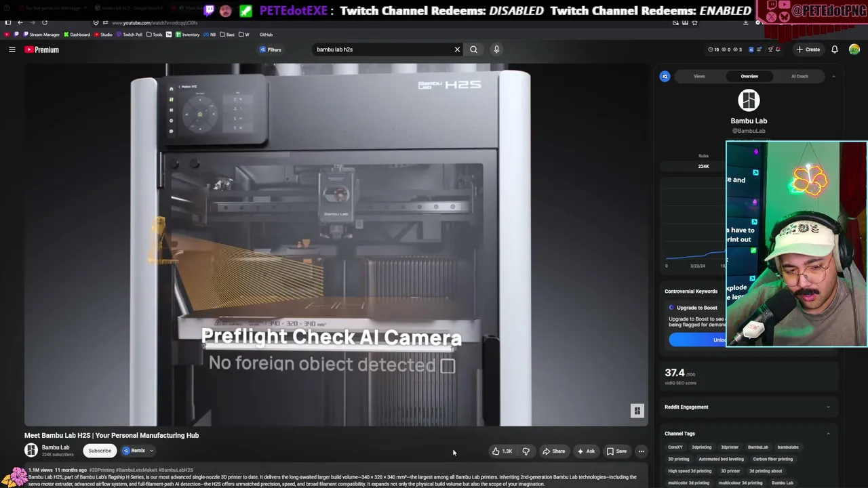The width and height of the screenshot is (868, 488).
Task: Open the Dashboard bookmark
Action: pos(77,35)
